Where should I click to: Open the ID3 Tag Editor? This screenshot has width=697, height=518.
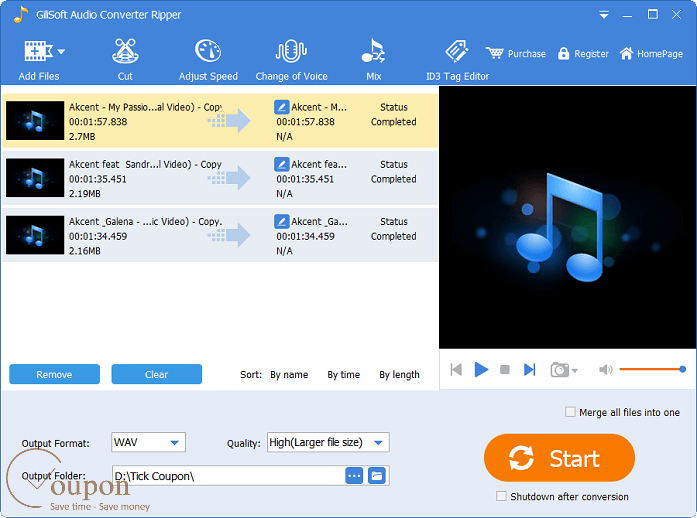point(457,60)
